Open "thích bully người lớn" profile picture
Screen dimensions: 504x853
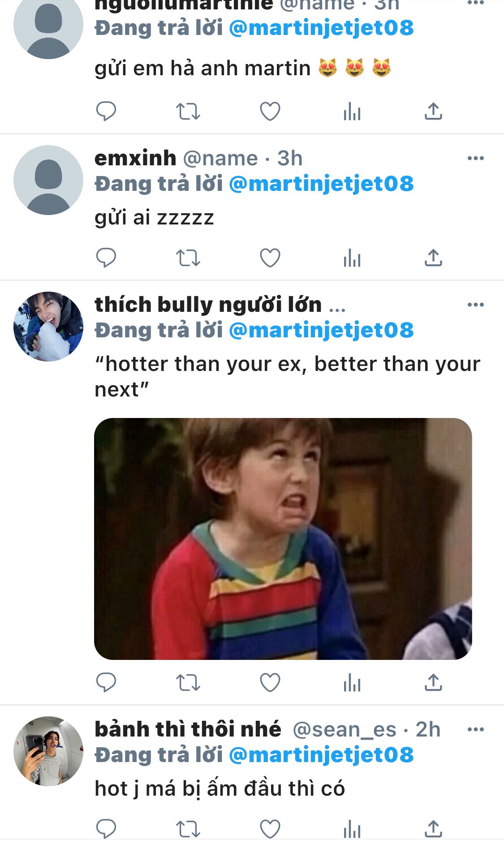tap(48, 327)
